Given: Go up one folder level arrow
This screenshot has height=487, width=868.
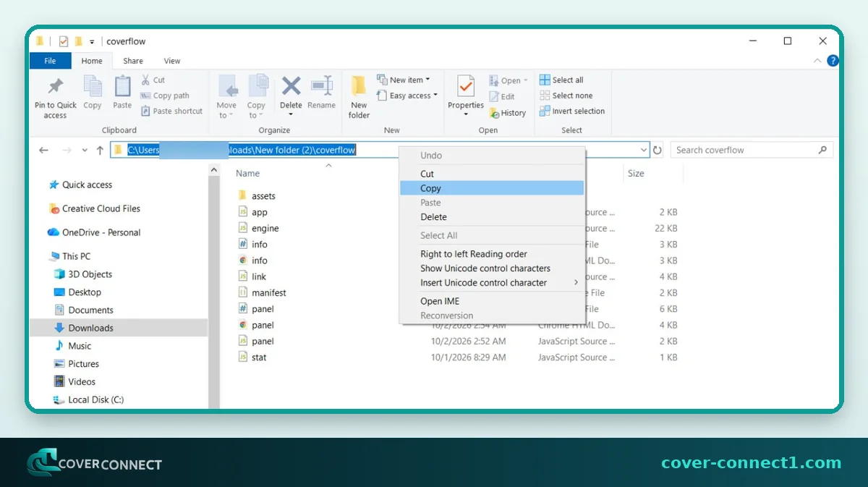Looking at the screenshot, I should click(x=100, y=150).
